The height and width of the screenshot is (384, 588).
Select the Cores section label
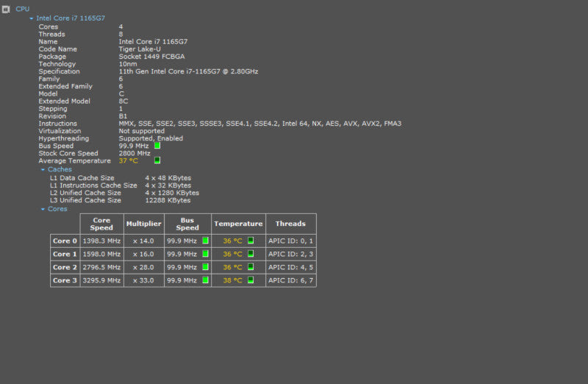click(x=57, y=209)
